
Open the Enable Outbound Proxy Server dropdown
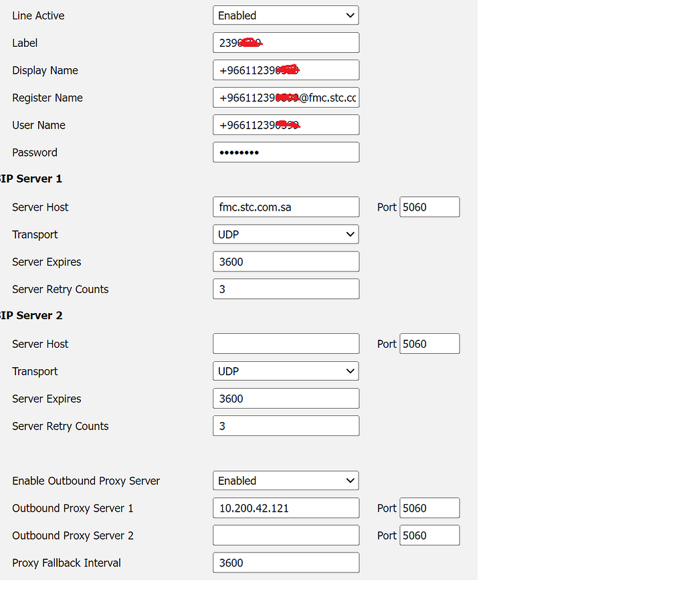click(x=286, y=480)
